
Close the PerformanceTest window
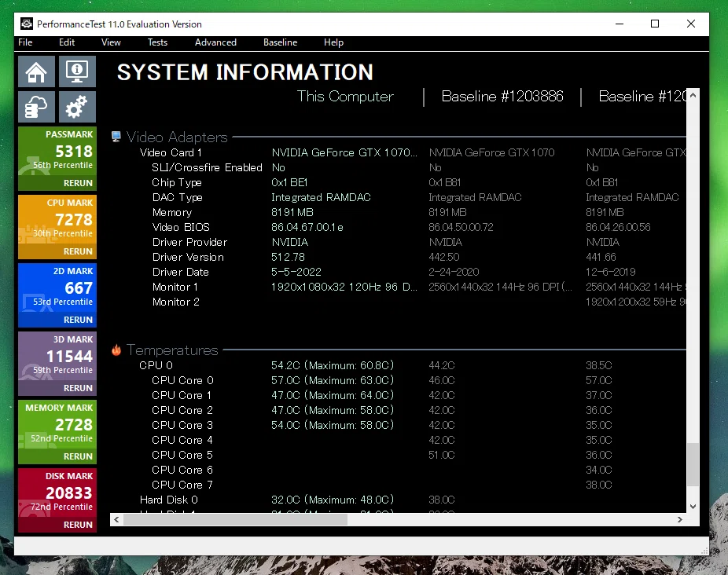coord(691,24)
